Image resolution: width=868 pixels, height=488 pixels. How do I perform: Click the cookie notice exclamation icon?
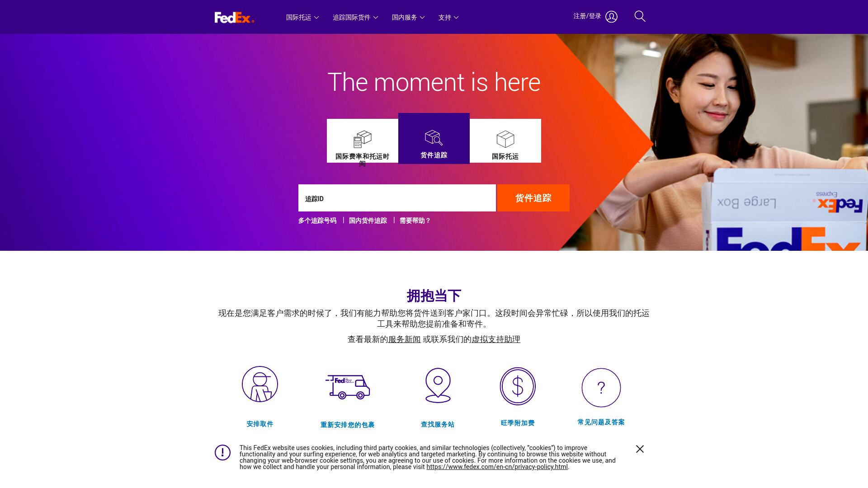pyautogui.click(x=222, y=452)
